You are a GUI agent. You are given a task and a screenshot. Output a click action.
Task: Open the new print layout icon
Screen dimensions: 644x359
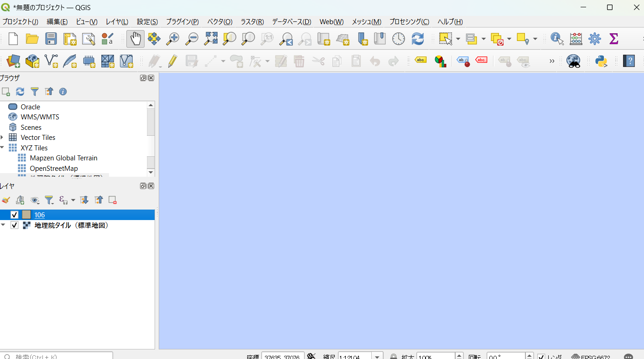(x=70, y=39)
